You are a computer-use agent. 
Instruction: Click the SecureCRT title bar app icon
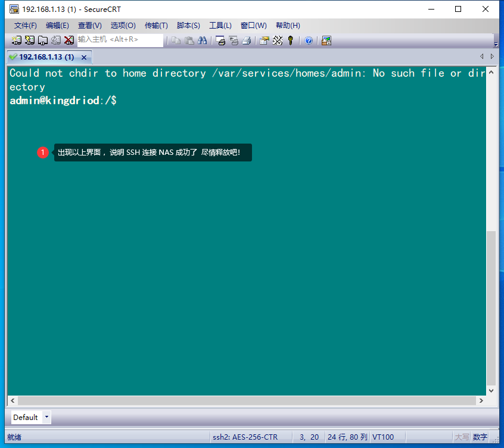tap(14, 9)
